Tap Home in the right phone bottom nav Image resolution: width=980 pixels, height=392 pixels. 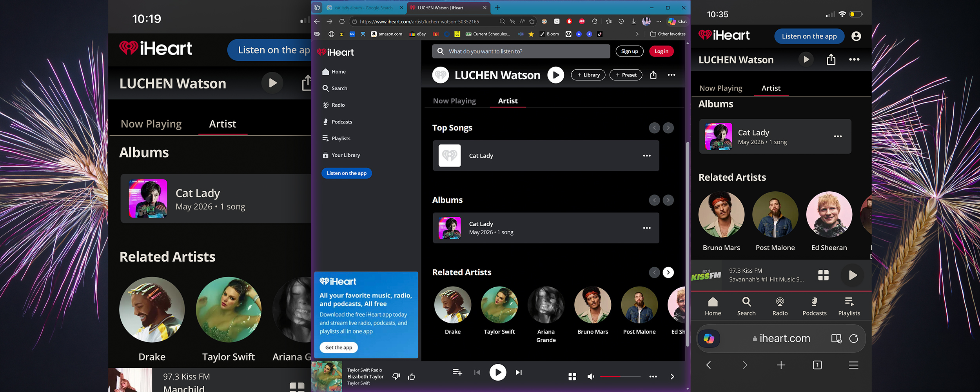coord(713,306)
